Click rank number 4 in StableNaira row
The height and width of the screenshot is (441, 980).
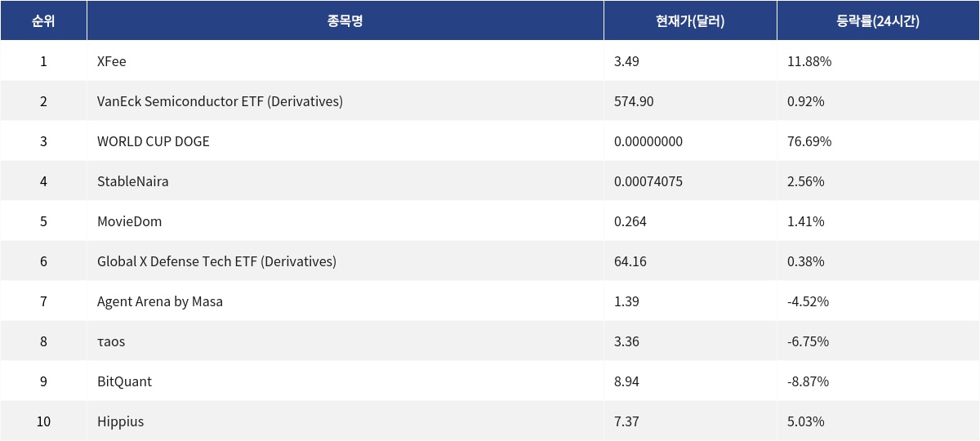pyautogui.click(x=43, y=181)
